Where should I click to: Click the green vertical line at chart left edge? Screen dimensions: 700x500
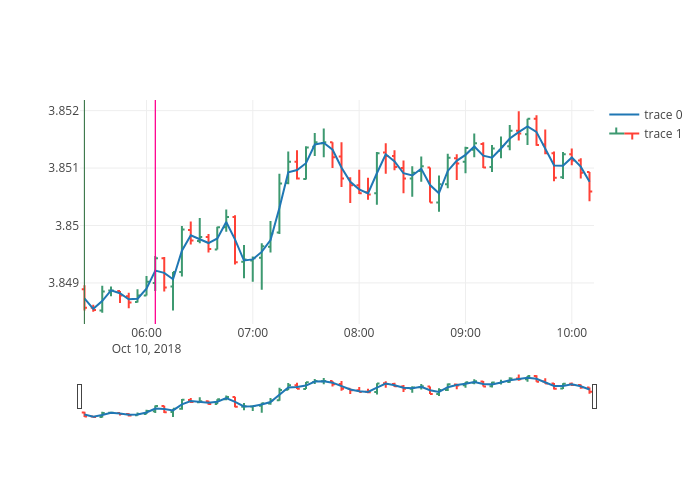[84, 200]
